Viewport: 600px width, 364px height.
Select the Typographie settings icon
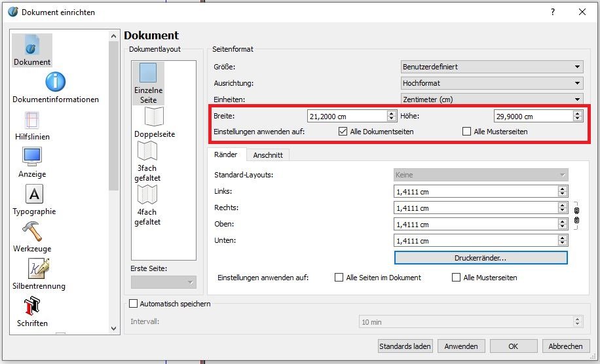pyautogui.click(x=34, y=194)
